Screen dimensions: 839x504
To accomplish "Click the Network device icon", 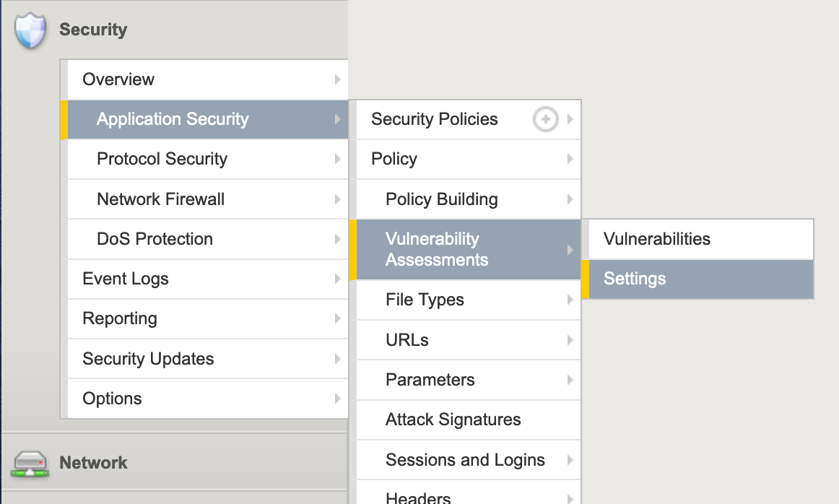I will point(30,464).
